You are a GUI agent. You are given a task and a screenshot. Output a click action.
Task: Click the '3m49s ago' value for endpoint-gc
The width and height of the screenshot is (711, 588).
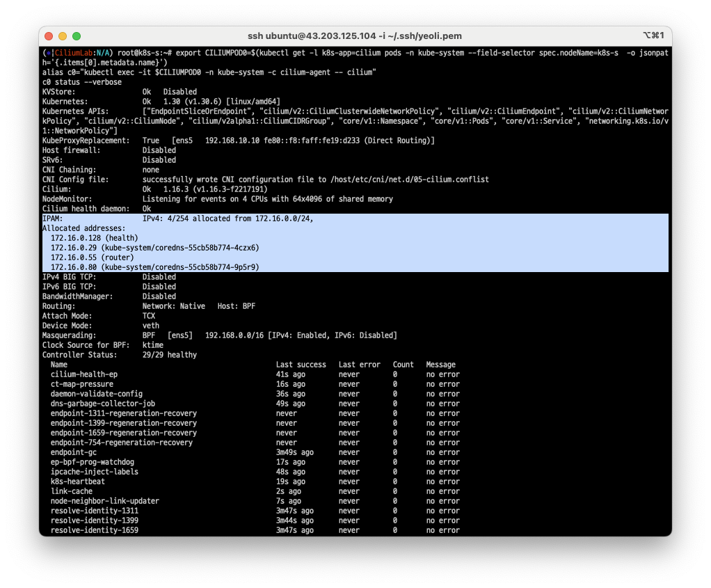tap(295, 453)
